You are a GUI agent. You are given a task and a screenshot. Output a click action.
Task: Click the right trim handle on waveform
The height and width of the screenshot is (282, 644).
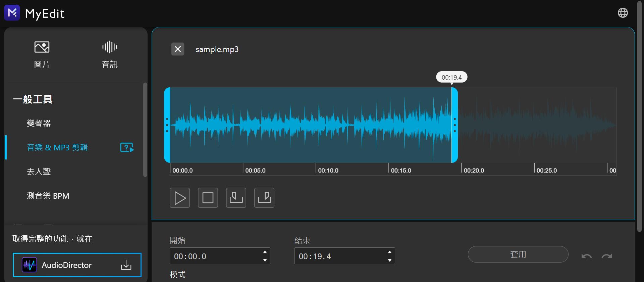tap(454, 125)
